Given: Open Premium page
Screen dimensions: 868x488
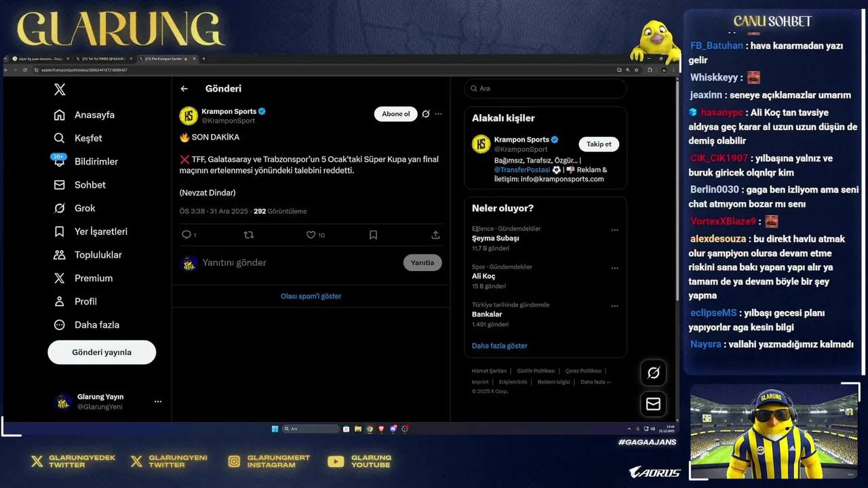Looking at the screenshot, I should (x=83, y=279).
